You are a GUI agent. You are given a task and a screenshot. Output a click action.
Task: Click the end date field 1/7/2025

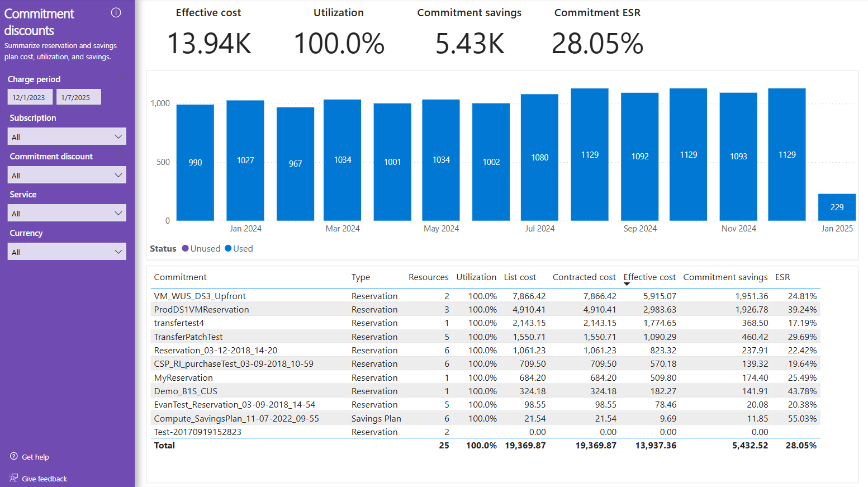(x=78, y=97)
